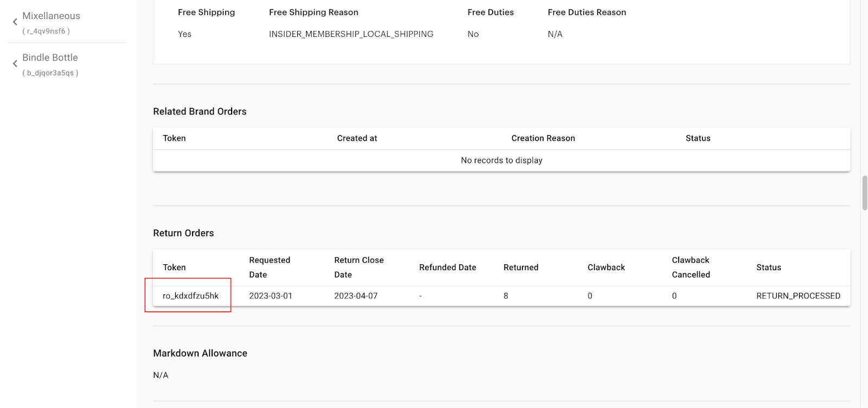Click the Free Shipping Reason header
Screen dimensions: 868x408
314,12
